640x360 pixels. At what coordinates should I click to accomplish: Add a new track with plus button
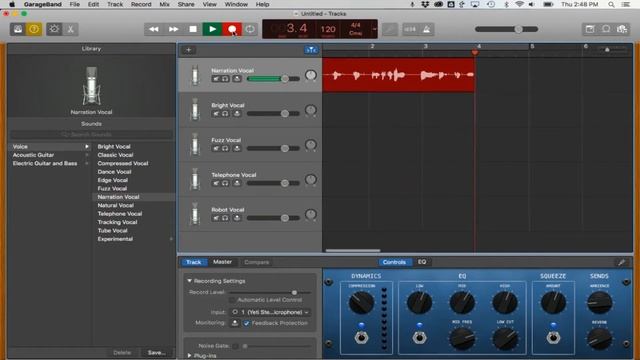point(189,50)
